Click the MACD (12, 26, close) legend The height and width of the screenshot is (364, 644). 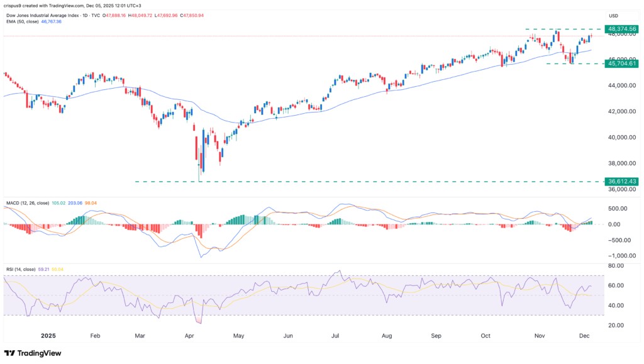point(28,203)
